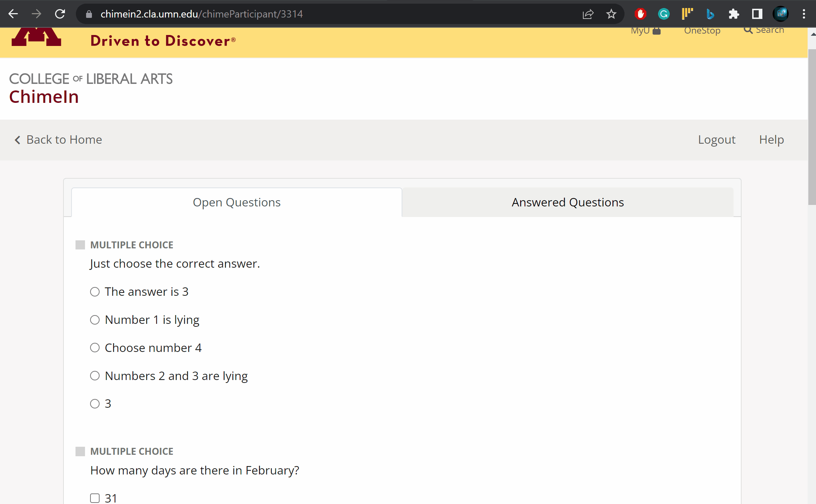Open the Help link
The image size is (816, 504).
(771, 140)
